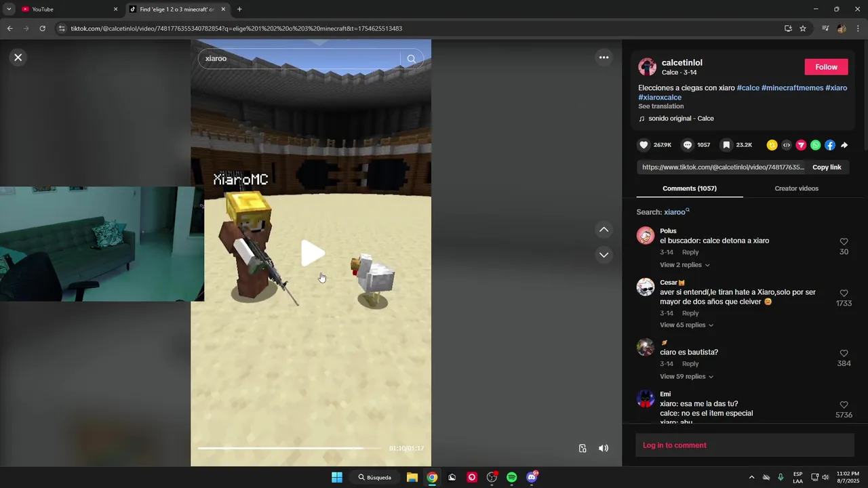Screen dimensions: 868x488
Task: Open calcetinlol profile avatar
Action: [647, 67]
